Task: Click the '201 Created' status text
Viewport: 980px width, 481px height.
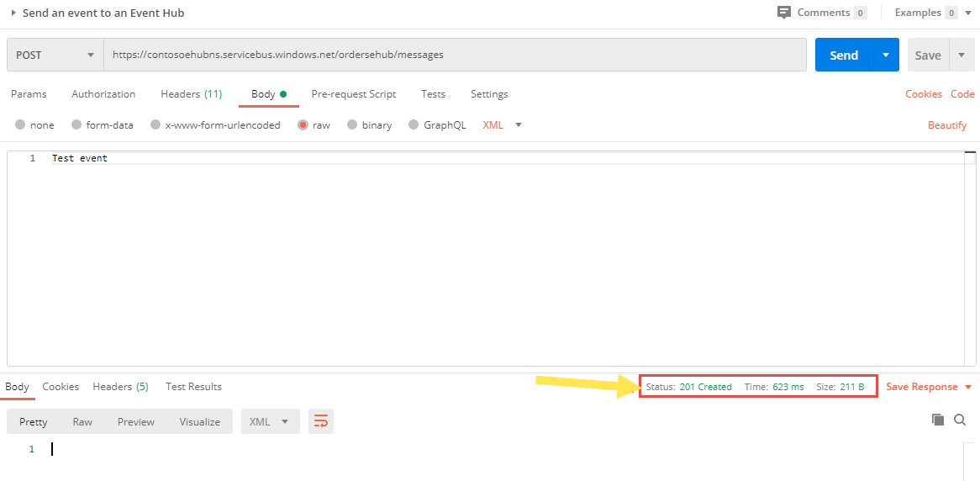Action: (x=706, y=387)
